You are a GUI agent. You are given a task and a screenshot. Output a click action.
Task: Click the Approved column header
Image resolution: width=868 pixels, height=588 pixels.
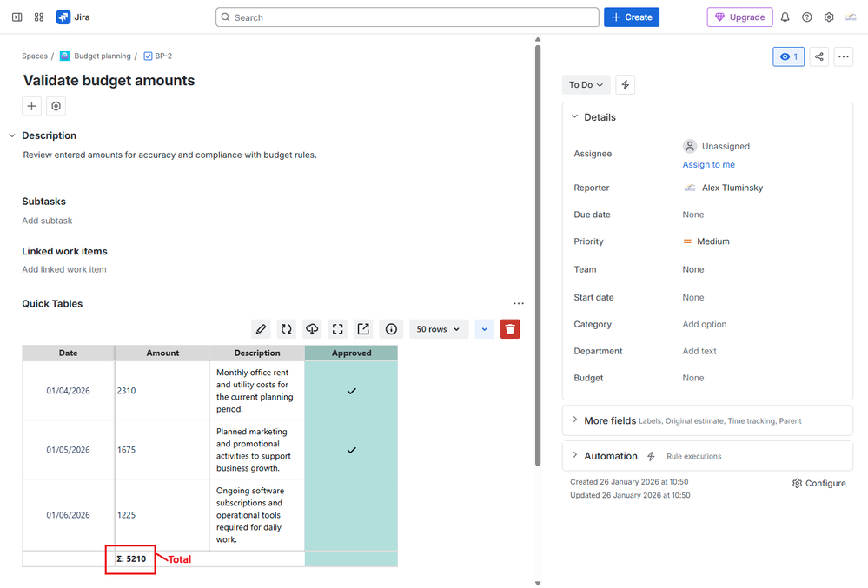(x=352, y=353)
